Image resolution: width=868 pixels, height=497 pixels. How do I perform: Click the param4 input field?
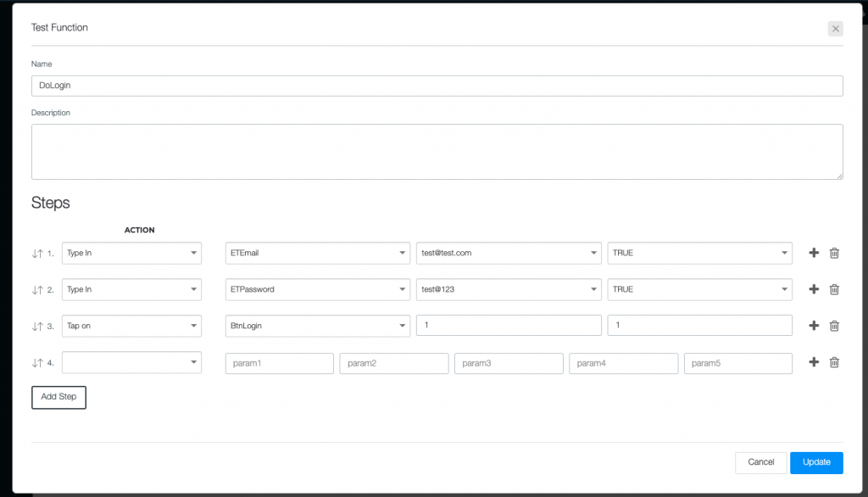(623, 364)
